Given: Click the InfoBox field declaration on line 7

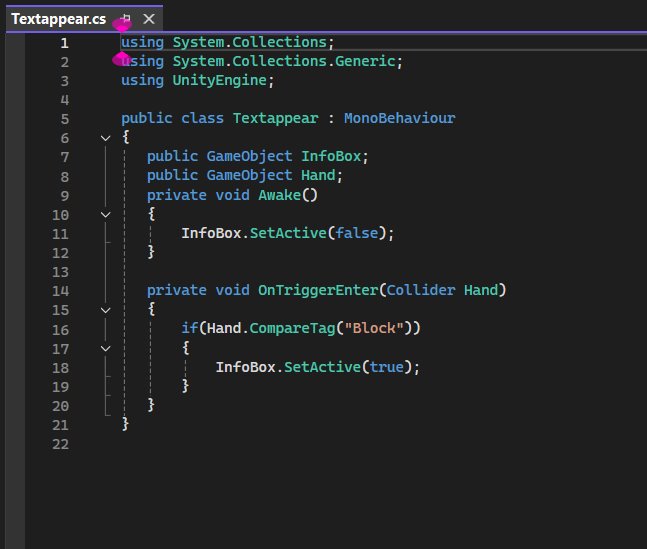Looking at the screenshot, I should click(x=335, y=157).
